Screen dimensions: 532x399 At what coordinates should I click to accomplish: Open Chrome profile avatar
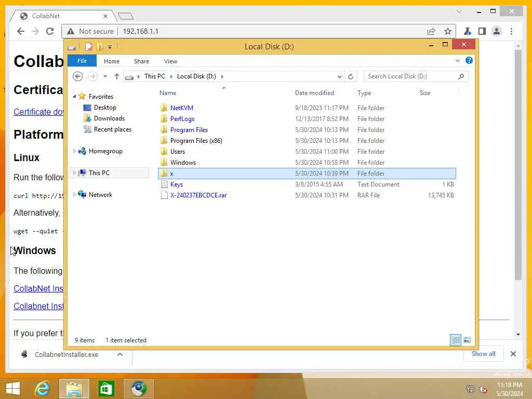497,32
